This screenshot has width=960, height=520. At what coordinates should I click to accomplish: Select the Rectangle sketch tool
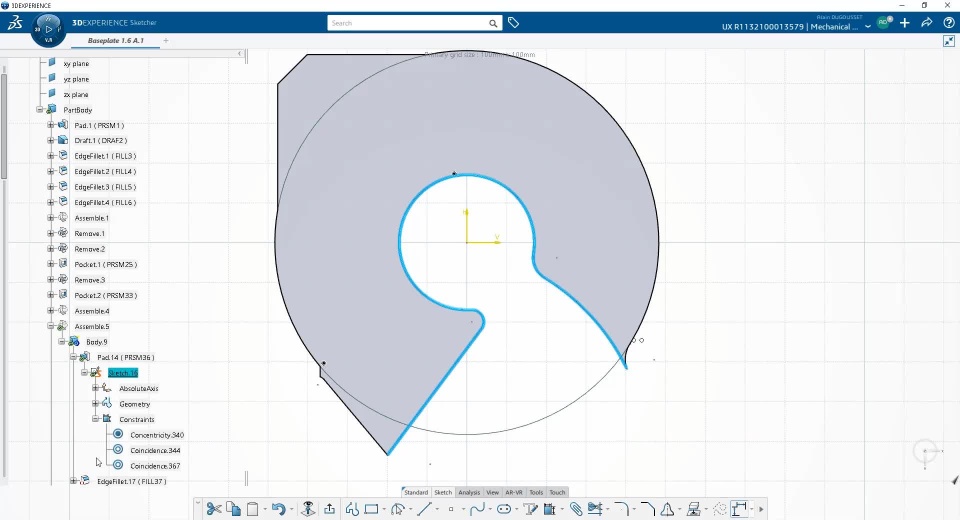(x=371, y=509)
